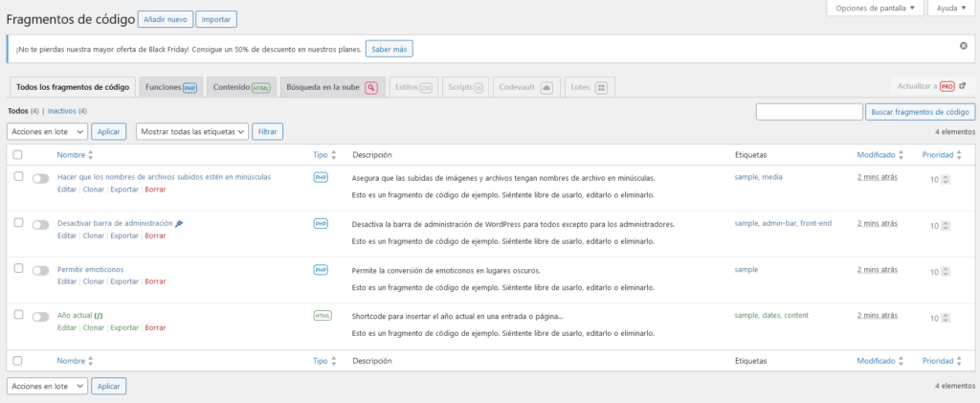Filter by admin-bar tag
This screenshot has height=403, width=980.
(x=779, y=223)
